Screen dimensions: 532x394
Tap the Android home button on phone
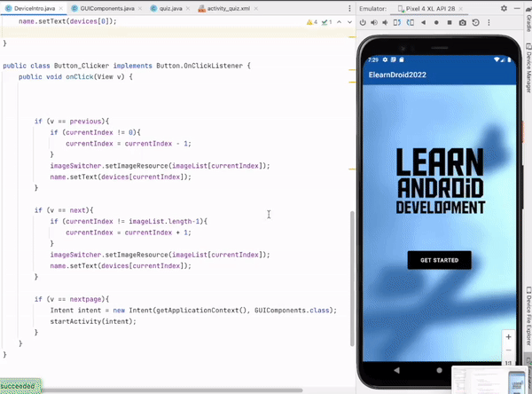(440, 370)
